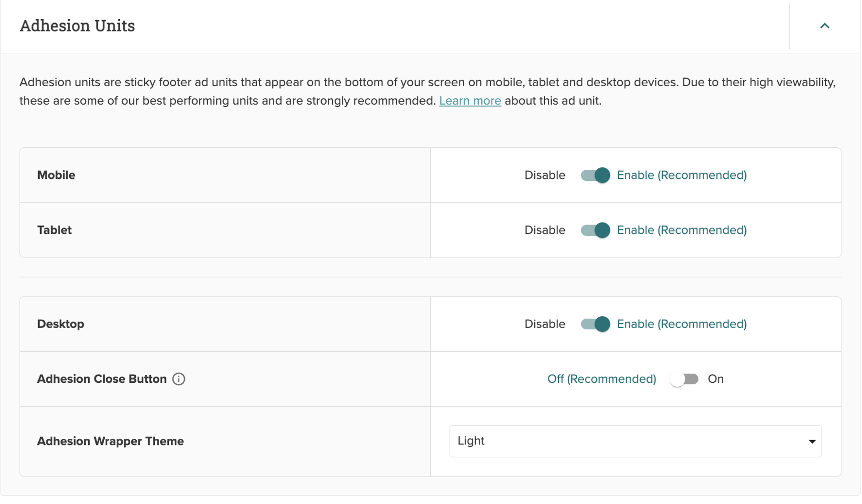
Task: Select Off (Recommended) for Adhesion Close Button
Action: pos(601,379)
